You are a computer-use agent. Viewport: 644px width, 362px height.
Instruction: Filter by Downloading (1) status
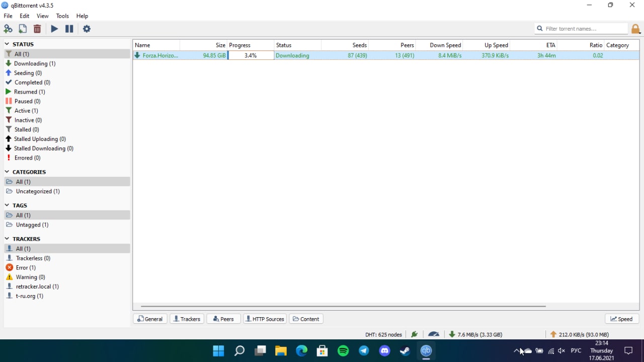click(x=67, y=63)
